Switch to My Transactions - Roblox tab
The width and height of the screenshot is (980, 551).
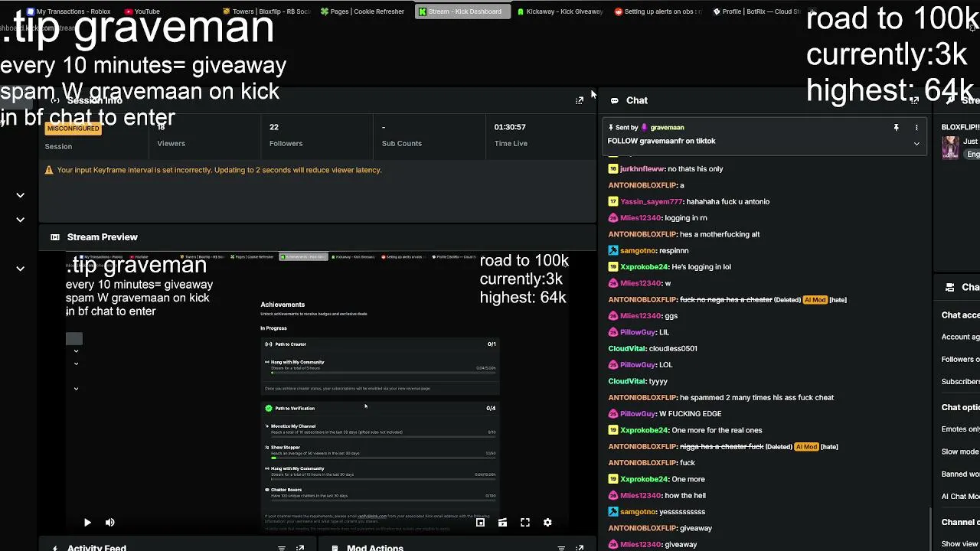[x=68, y=11]
